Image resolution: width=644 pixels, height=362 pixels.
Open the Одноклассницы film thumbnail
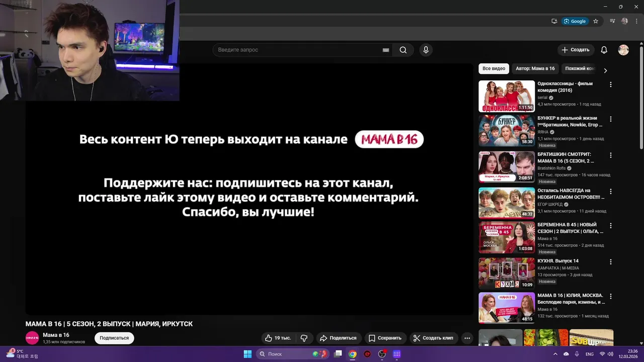pyautogui.click(x=507, y=96)
